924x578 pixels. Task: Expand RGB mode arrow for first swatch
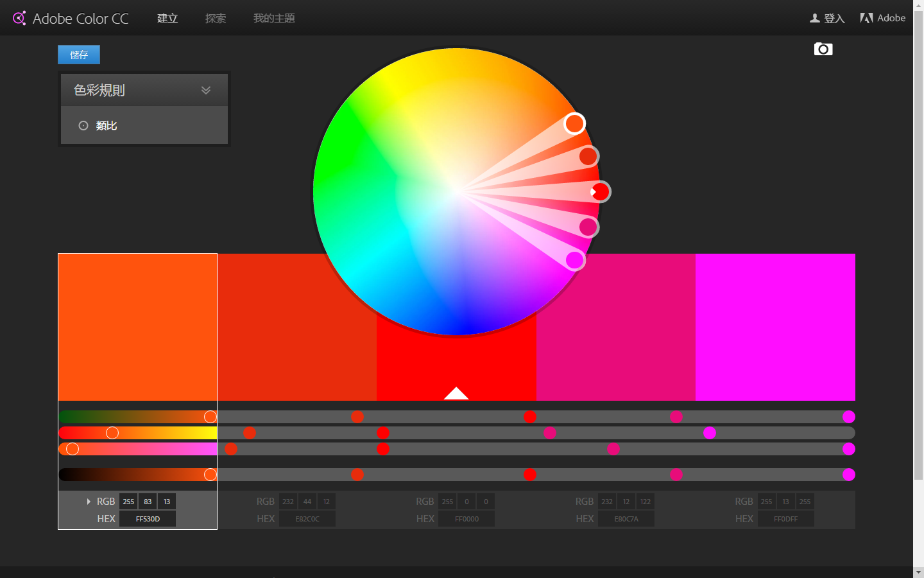tap(89, 502)
